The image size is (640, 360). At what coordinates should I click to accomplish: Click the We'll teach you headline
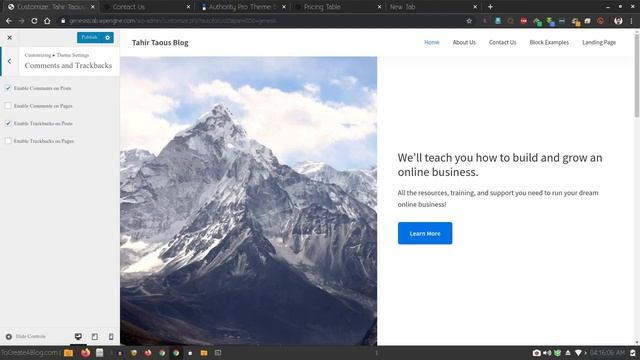click(x=500, y=164)
